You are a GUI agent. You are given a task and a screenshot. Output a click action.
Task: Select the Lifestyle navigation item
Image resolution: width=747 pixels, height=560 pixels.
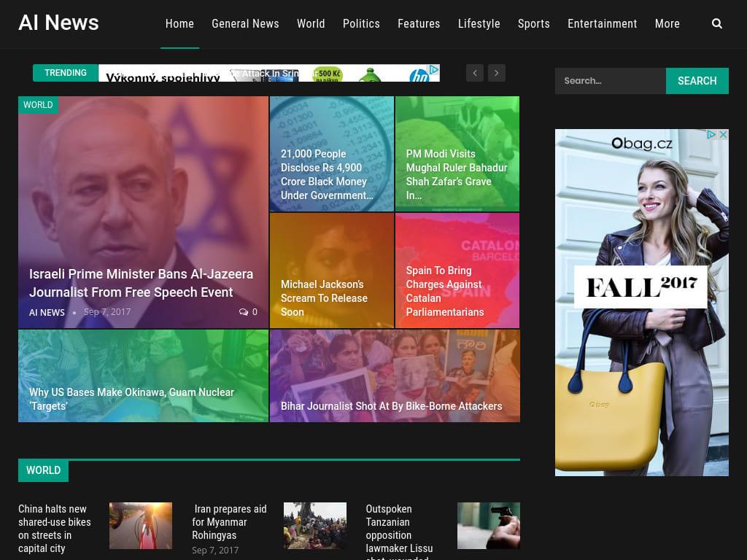(x=479, y=23)
